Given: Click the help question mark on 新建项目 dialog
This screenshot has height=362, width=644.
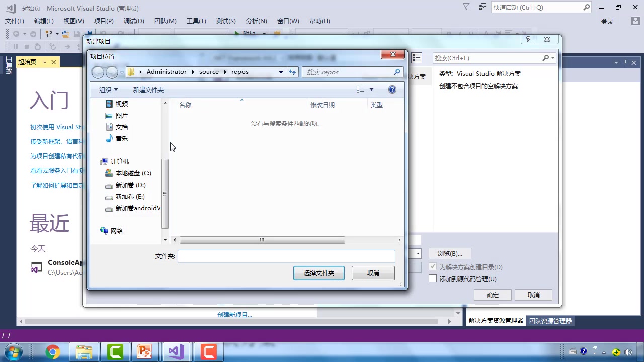Looking at the screenshot, I should coord(528,39).
